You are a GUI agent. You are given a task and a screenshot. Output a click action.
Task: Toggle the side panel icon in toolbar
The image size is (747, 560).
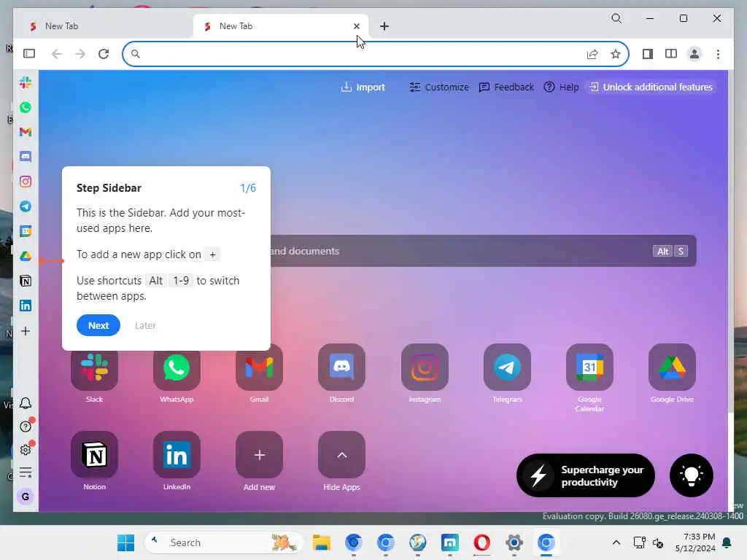[x=648, y=54]
